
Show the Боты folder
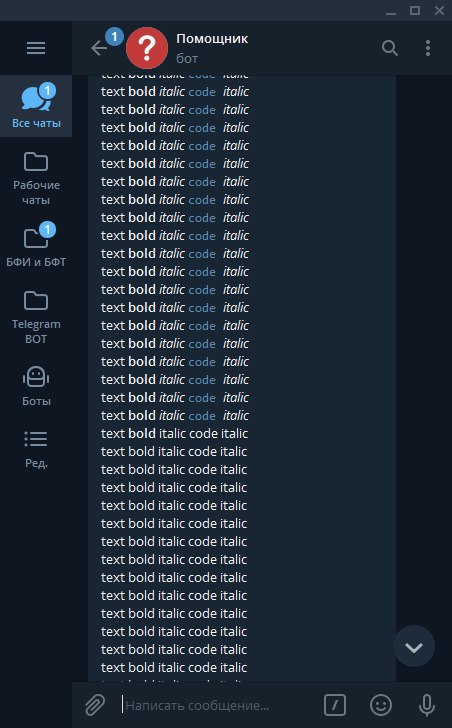[36, 386]
